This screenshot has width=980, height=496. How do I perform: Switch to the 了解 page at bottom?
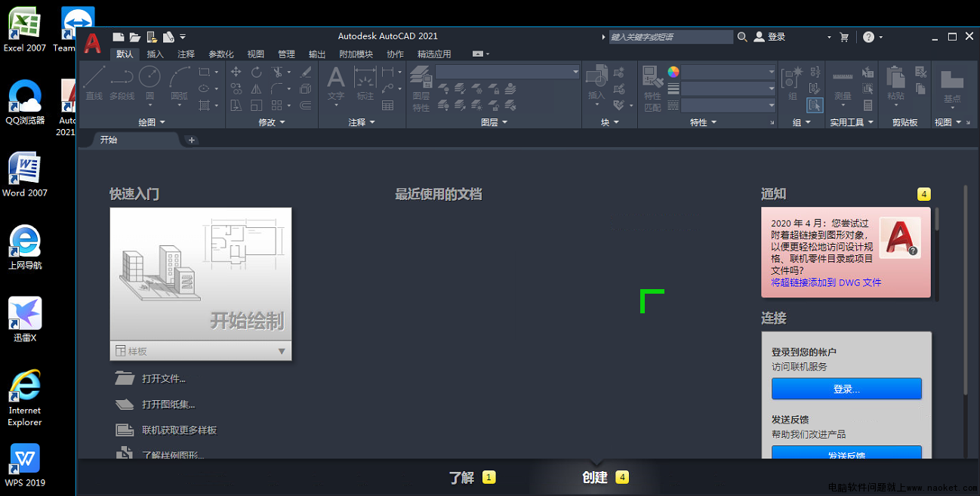[472, 477]
